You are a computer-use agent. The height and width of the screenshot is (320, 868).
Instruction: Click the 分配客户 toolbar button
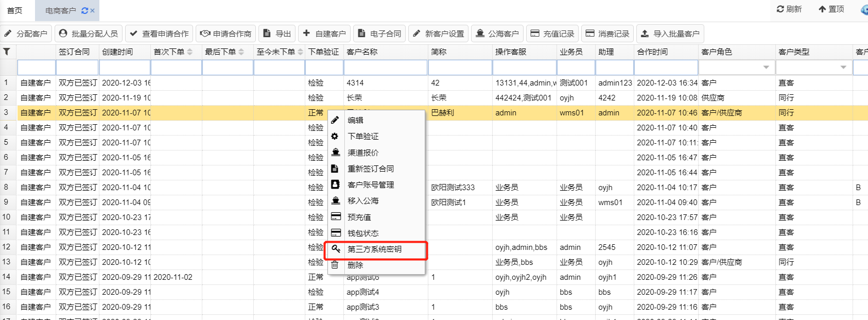tap(26, 33)
